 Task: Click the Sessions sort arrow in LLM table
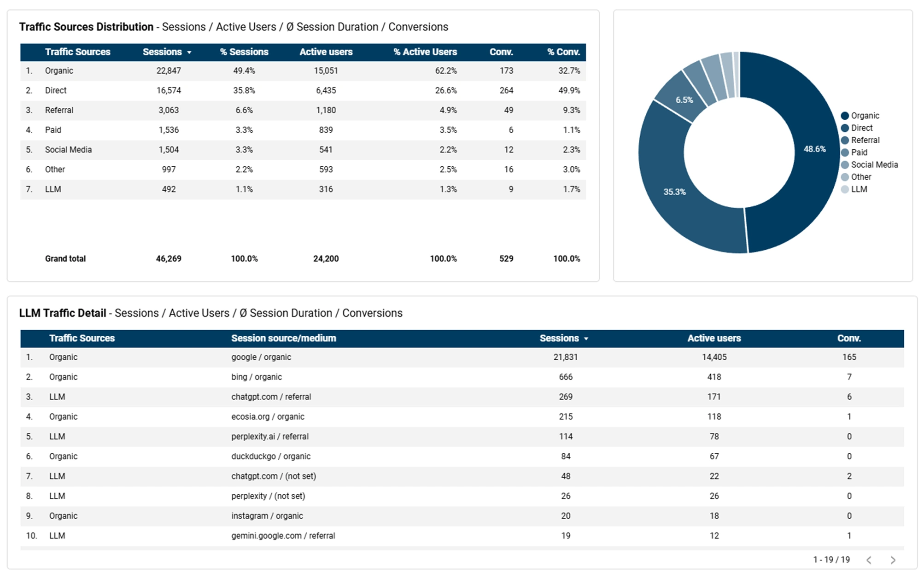pos(586,339)
